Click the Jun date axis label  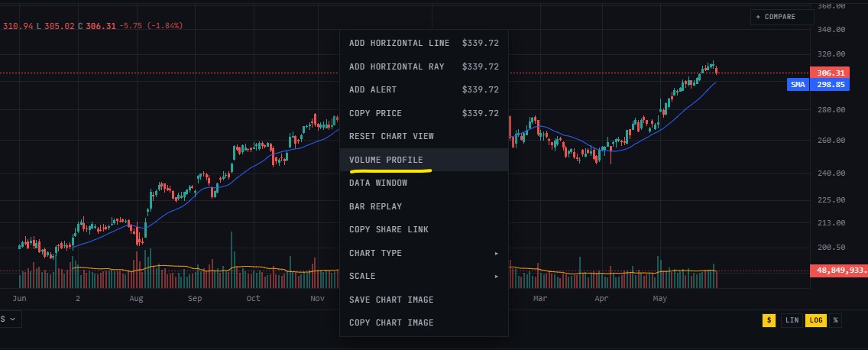19,299
